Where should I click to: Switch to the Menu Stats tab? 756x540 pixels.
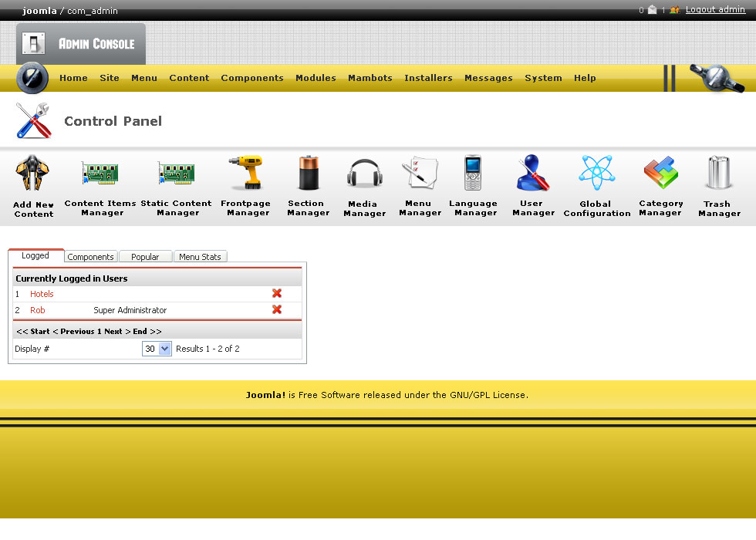pyautogui.click(x=200, y=257)
